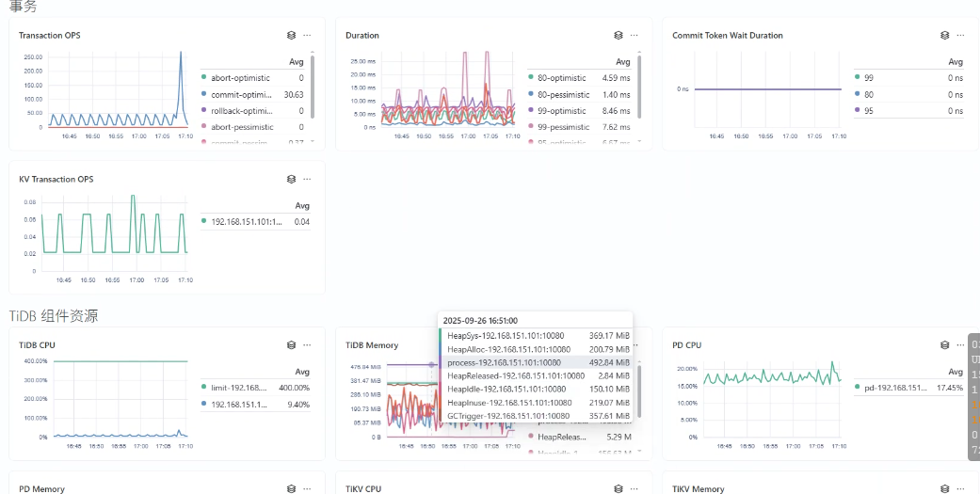This screenshot has height=494, width=980.
Task: Click the layers icon on Duration panel
Action: click(619, 35)
